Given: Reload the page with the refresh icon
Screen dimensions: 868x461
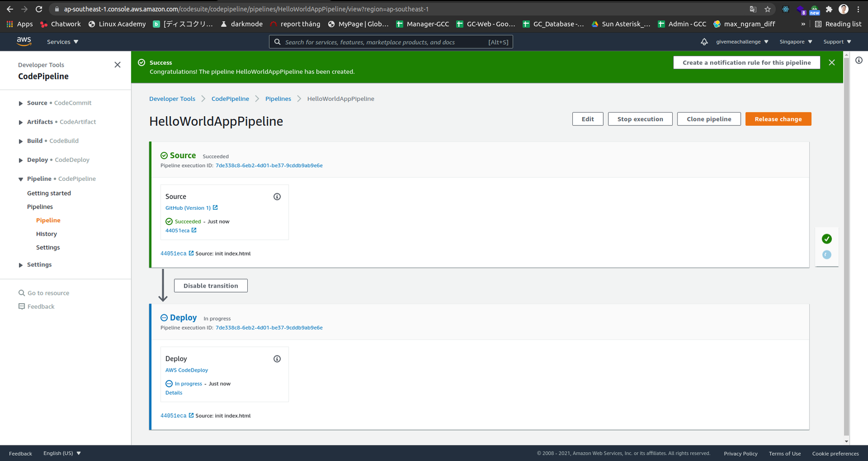Looking at the screenshot, I should [x=39, y=9].
